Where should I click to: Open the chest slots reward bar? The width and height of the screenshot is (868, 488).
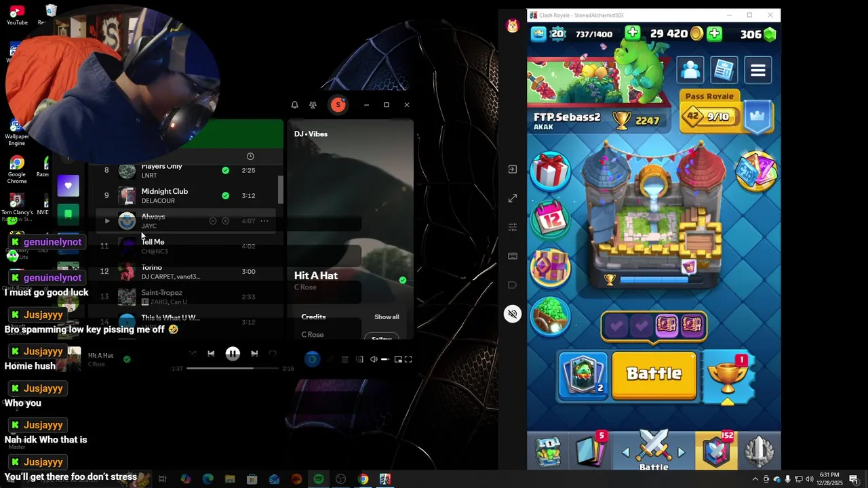[654, 326]
